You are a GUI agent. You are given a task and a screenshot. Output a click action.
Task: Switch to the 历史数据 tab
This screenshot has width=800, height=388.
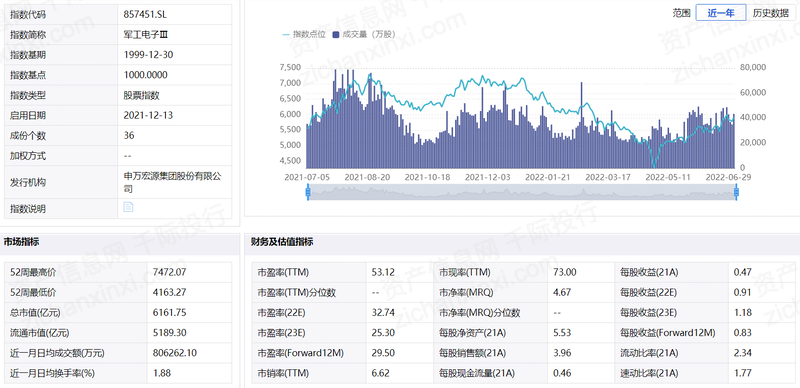[x=770, y=13]
